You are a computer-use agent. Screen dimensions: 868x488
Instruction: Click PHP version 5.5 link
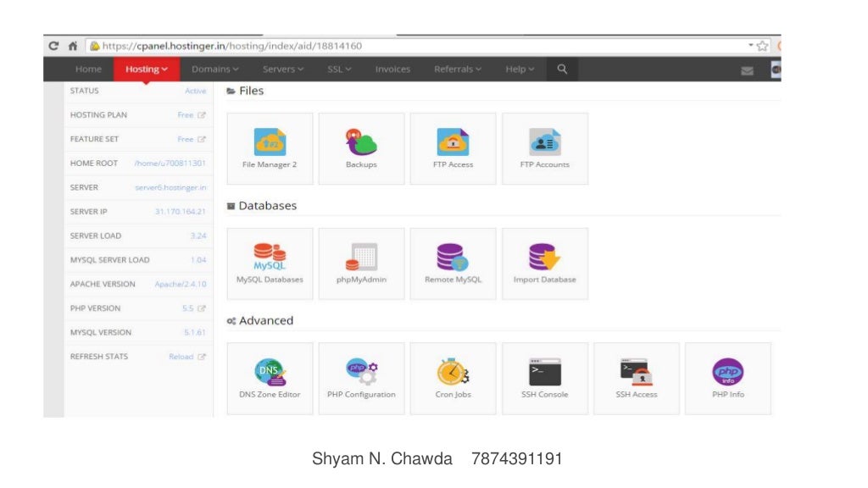[x=188, y=308]
